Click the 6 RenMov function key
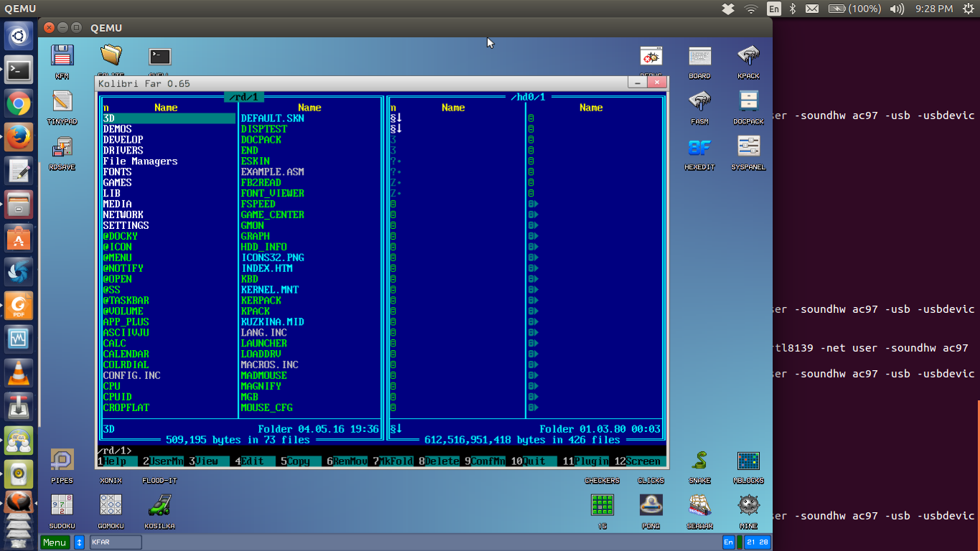980x551 pixels. point(347,461)
